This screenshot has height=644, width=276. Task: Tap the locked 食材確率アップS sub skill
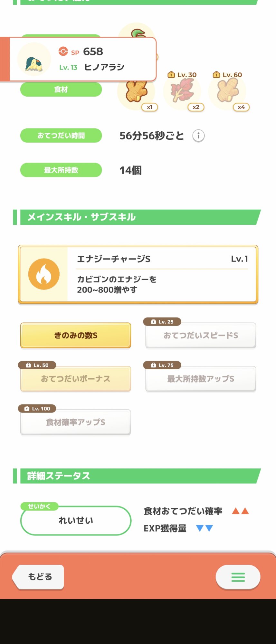click(x=76, y=422)
